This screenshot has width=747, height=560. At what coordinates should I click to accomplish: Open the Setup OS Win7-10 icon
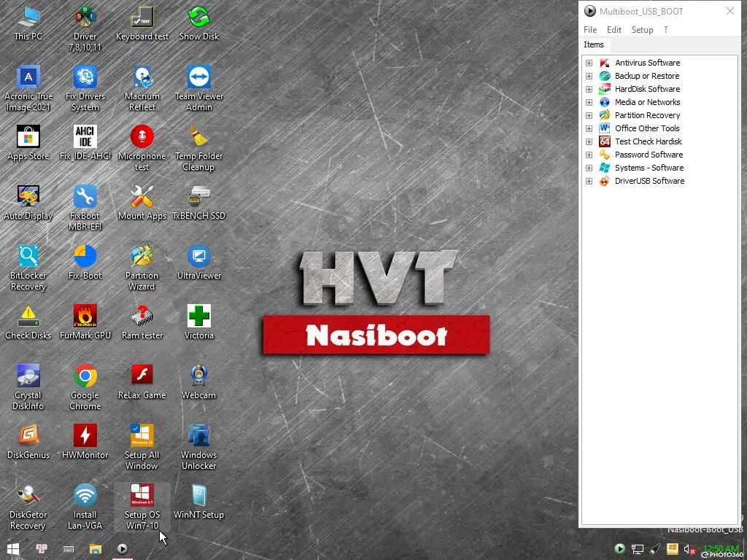click(x=142, y=507)
